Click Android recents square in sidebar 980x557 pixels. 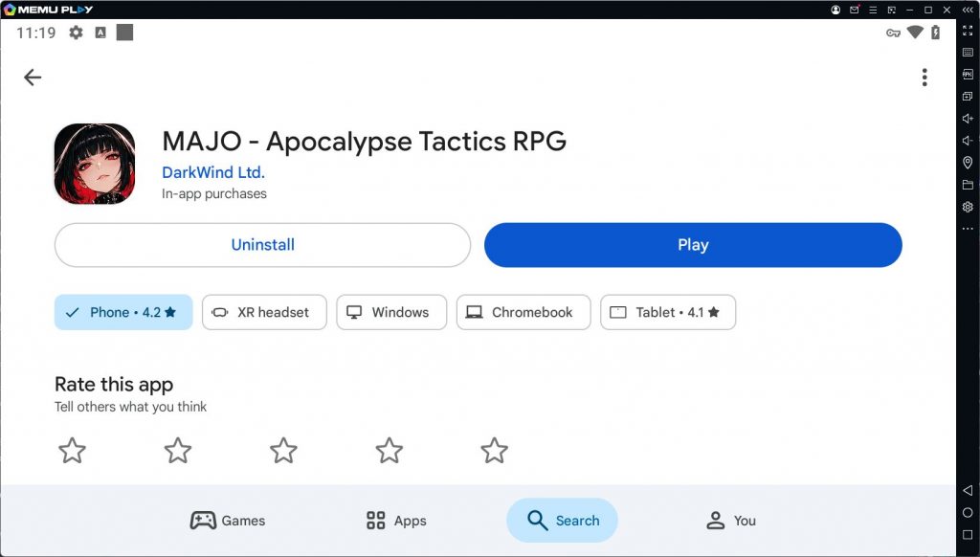click(x=968, y=535)
